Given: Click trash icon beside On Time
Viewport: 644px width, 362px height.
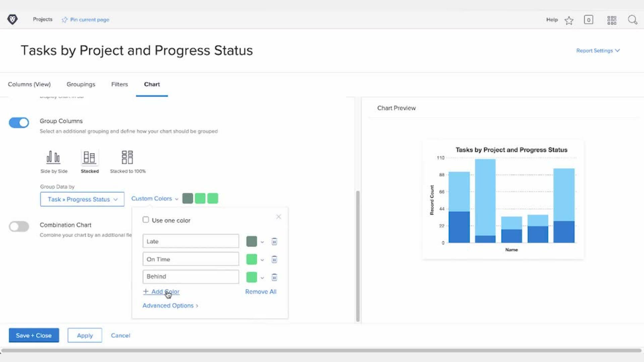Looking at the screenshot, I should (274, 259).
